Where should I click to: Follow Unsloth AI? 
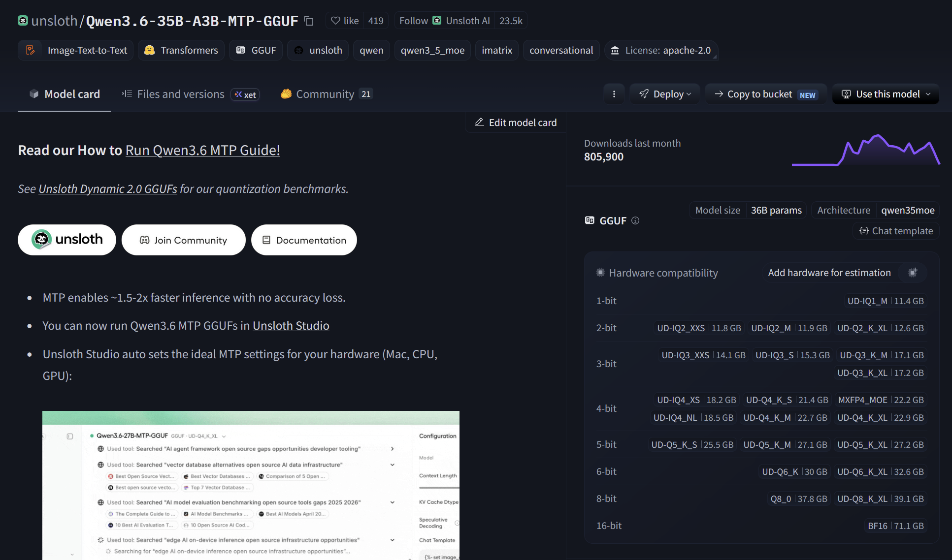point(445,21)
